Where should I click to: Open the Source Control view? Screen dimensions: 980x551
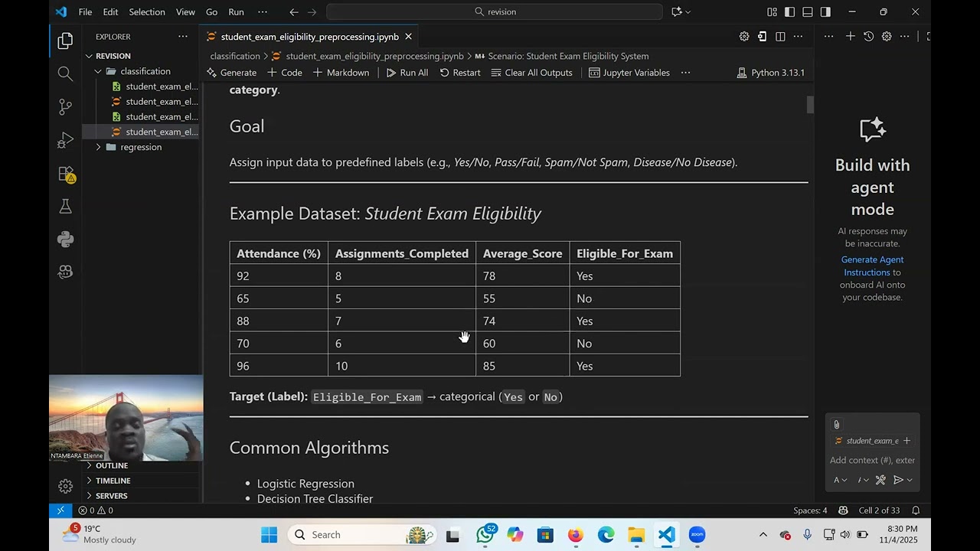tap(65, 107)
